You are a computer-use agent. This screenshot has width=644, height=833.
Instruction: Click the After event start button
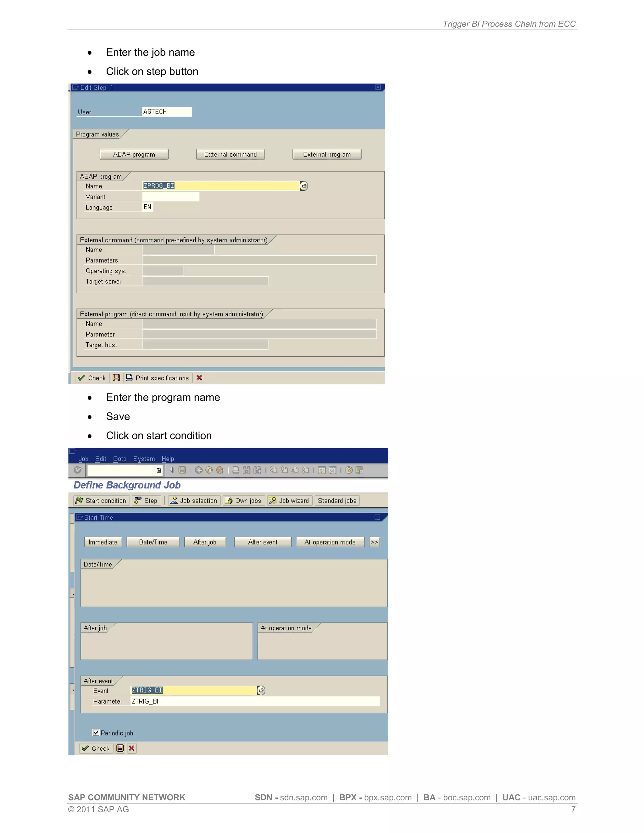(263, 542)
